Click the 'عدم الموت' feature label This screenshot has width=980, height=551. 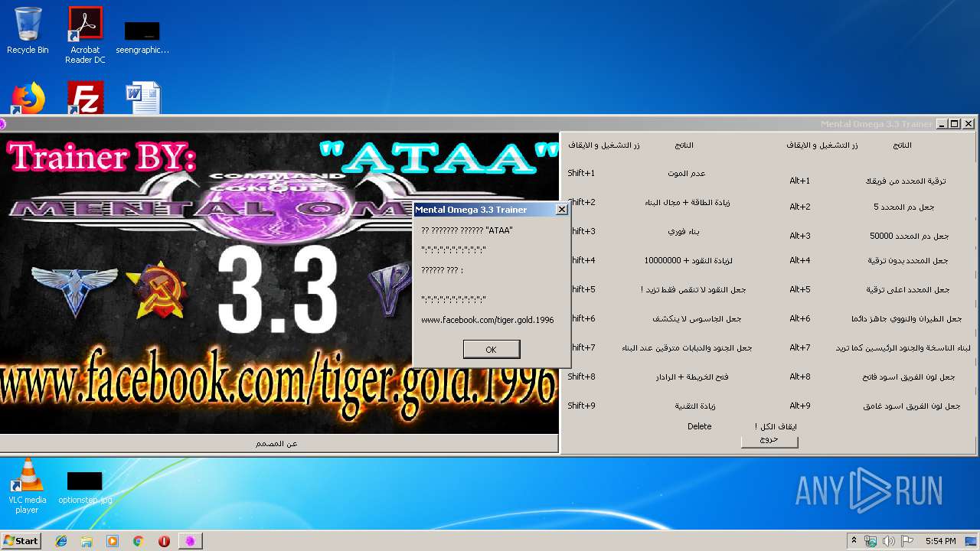[687, 174]
